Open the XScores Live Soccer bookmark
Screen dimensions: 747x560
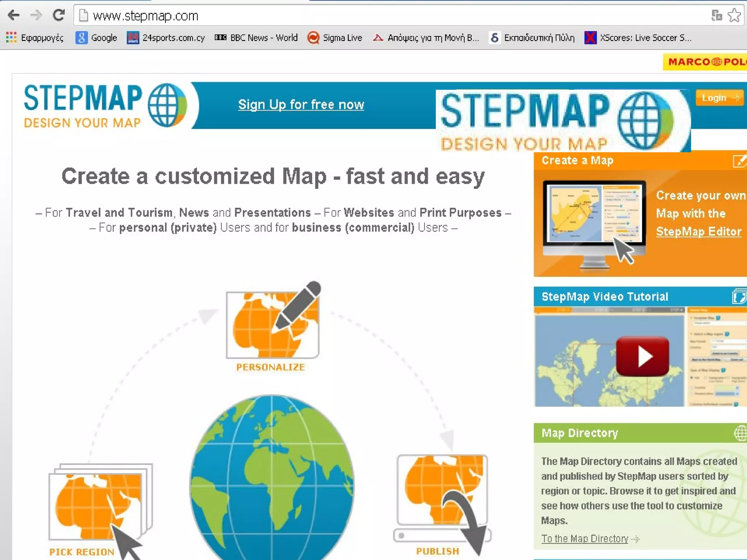[638, 38]
